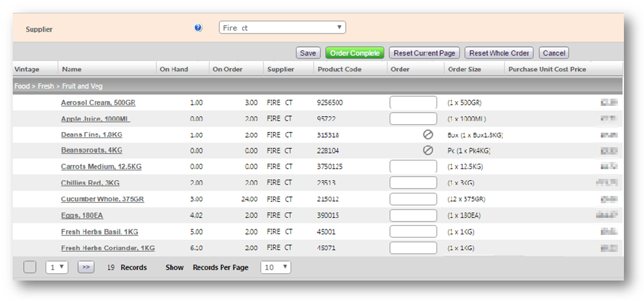Open the Carrots Medium, 12.5KG link

tap(102, 167)
